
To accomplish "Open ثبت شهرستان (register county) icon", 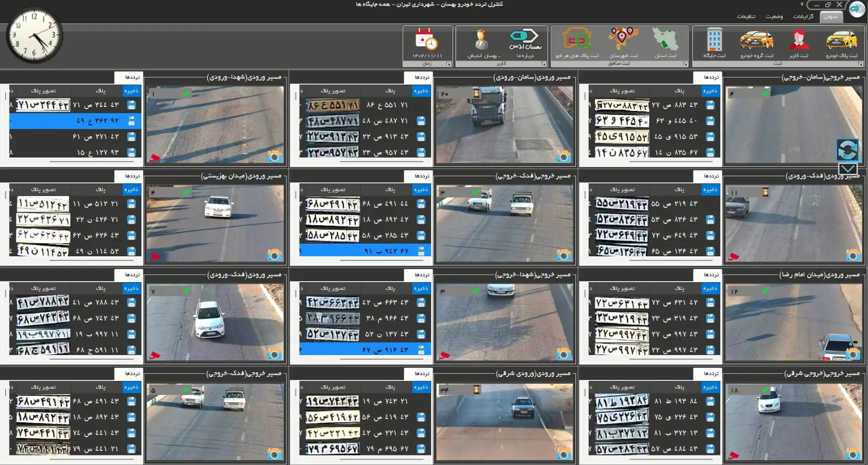I will tap(623, 43).
